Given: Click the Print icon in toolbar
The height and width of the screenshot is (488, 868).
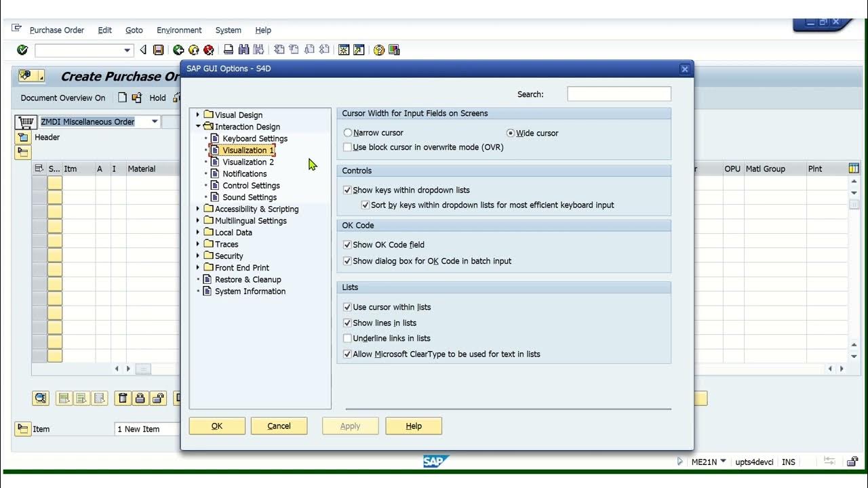Looking at the screenshot, I should 229,50.
